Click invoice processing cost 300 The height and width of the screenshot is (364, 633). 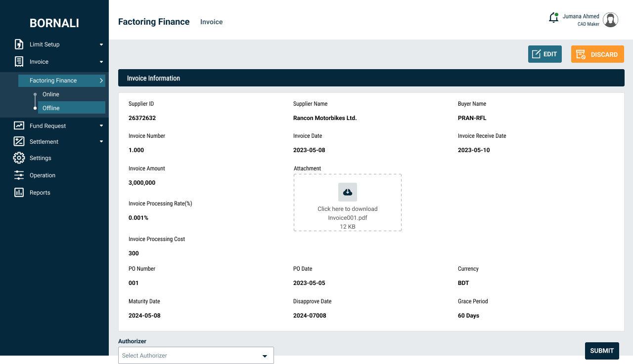click(134, 253)
